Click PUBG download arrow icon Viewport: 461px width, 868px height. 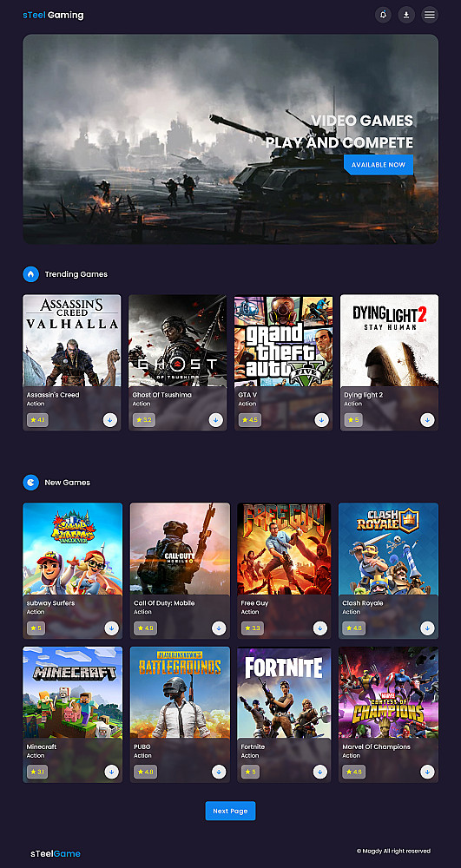[x=219, y=772]
